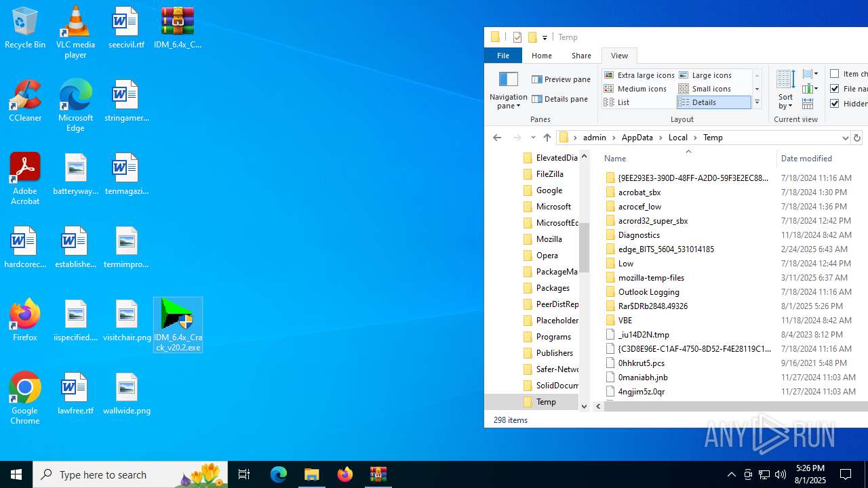Open the address bar history dropdown
The image size is (868, 488).
pos(846,138)
